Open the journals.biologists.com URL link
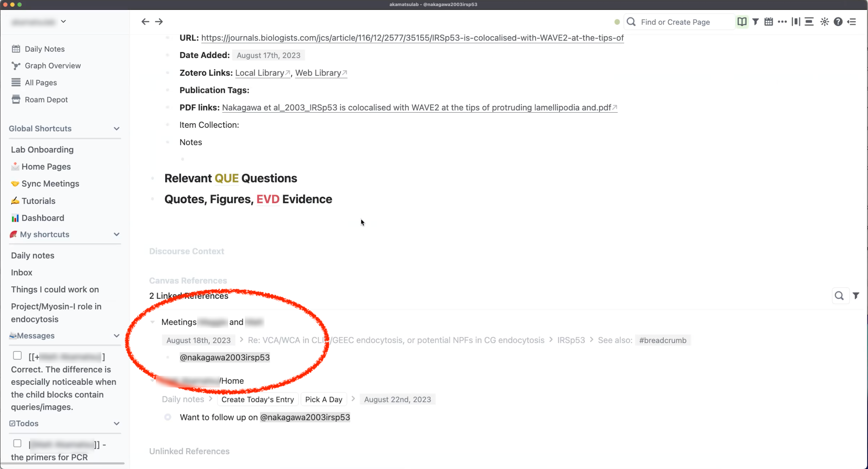868x469 pixels. (x=412, y=38)
